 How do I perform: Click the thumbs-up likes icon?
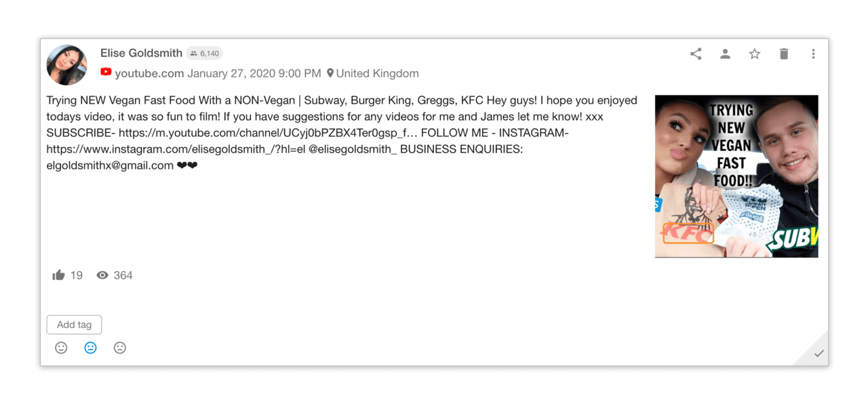point(59,275)
